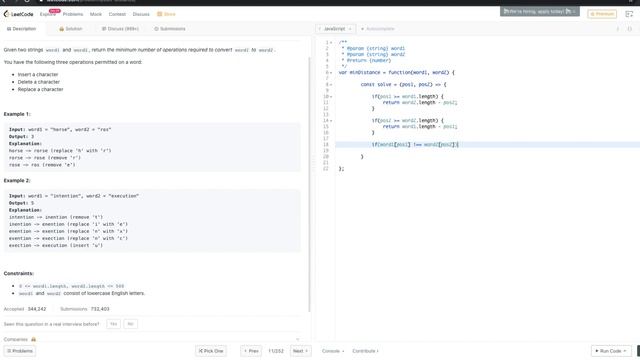
Task: Click the editor info icon
Action: (x=618, y=29)
